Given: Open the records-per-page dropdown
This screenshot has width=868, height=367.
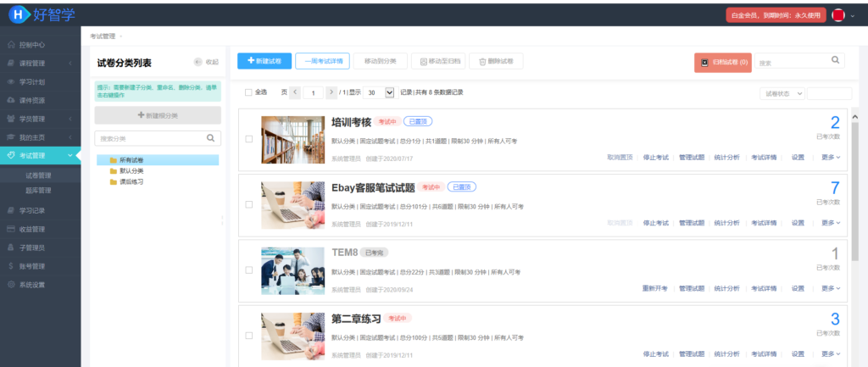Looking at the screenshot, I should (379, 92).
